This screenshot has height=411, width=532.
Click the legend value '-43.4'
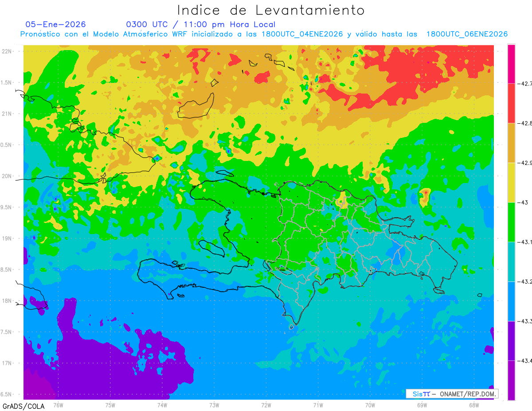[x=524, y=360]
